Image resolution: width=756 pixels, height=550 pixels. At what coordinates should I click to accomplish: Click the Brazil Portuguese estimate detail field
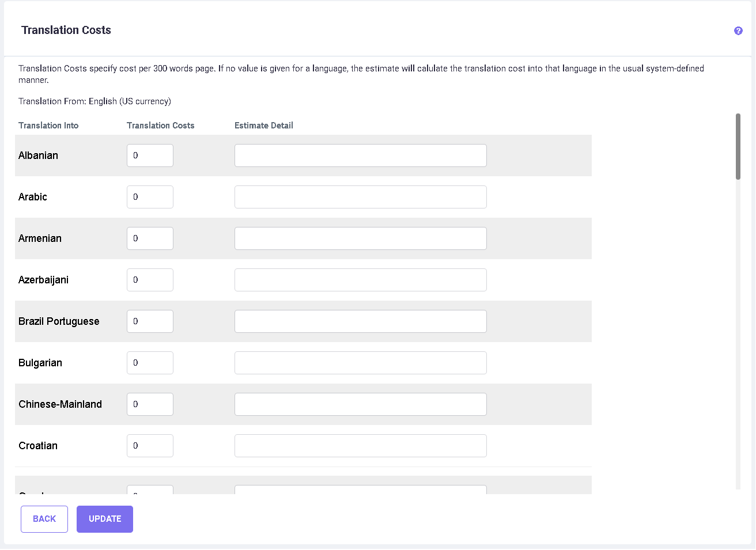click(360, 321)
